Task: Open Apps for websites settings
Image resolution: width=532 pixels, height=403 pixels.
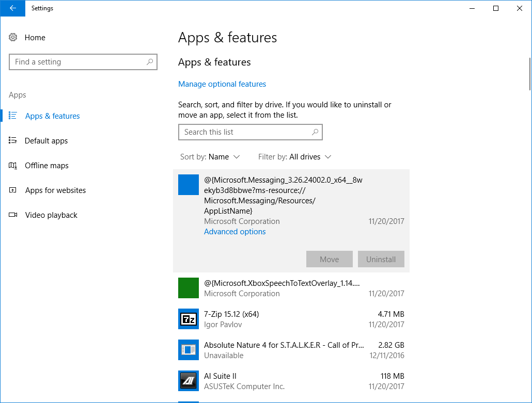Action: (56, 190)
